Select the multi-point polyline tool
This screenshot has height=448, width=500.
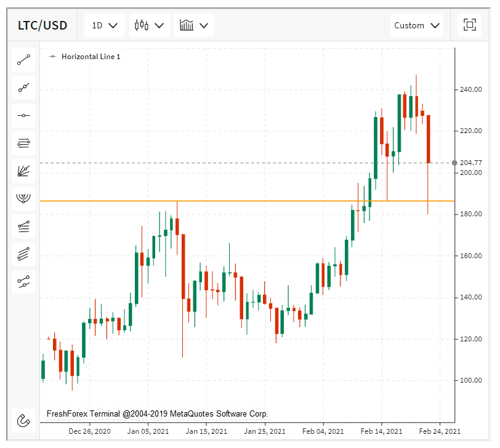tap(23, 88)
